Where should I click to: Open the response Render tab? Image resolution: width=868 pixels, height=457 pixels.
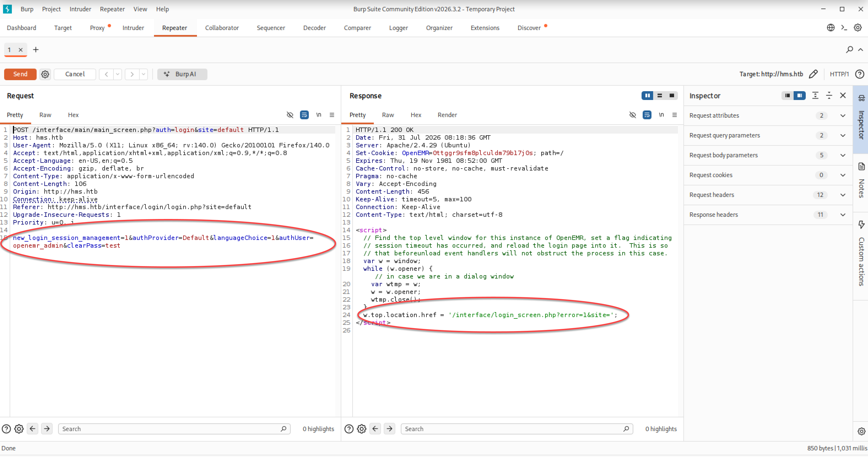[x=447, y=115]
